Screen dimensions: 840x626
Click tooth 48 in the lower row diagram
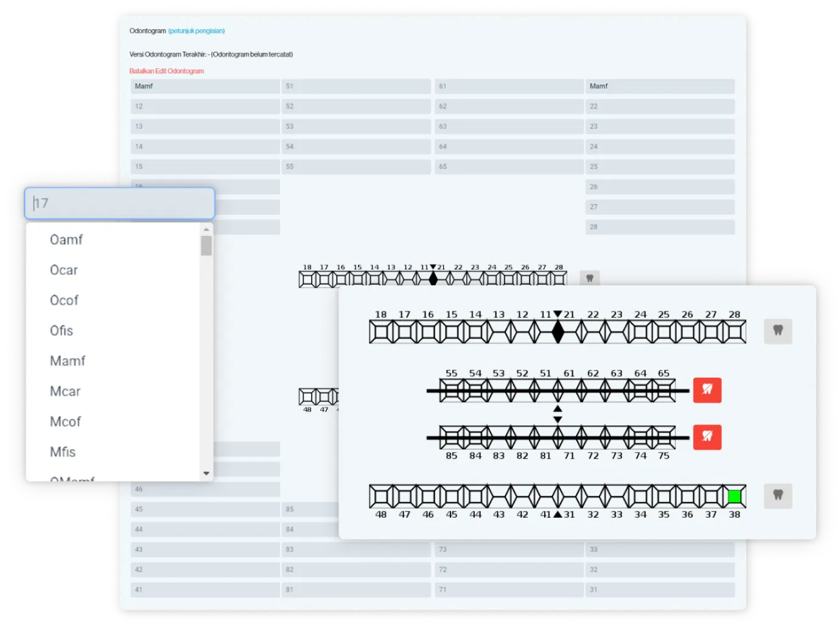coord(381,496)
